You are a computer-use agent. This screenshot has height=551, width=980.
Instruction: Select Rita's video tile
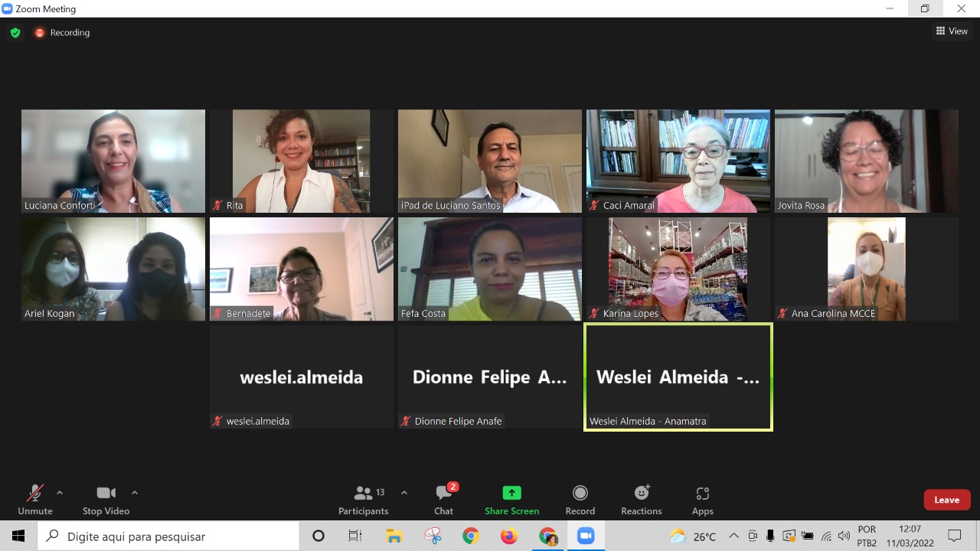[x=302, y=161]
